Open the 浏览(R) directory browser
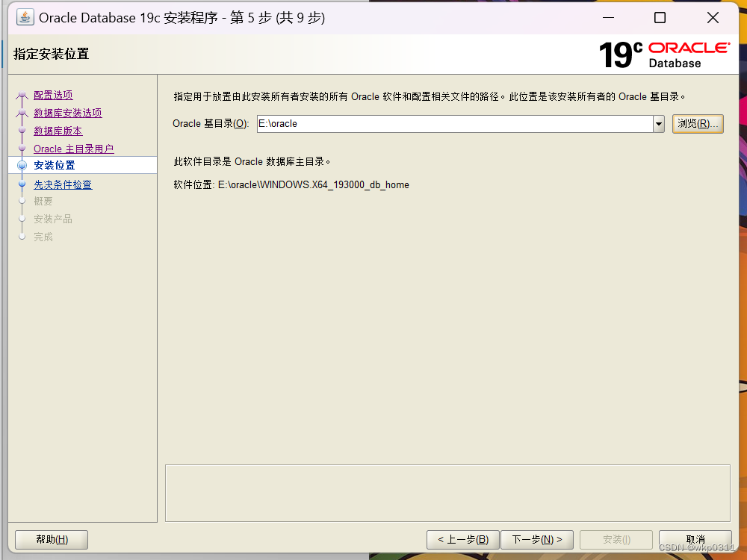 [x=698, y=123]
